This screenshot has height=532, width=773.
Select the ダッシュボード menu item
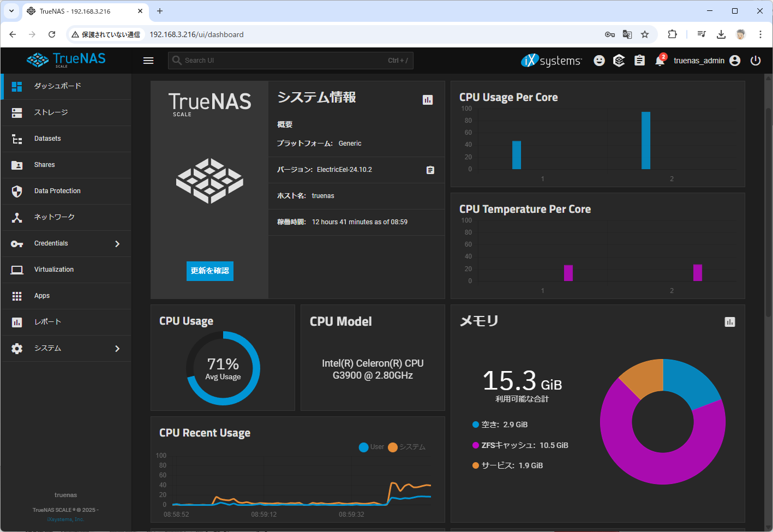(66, 86)
